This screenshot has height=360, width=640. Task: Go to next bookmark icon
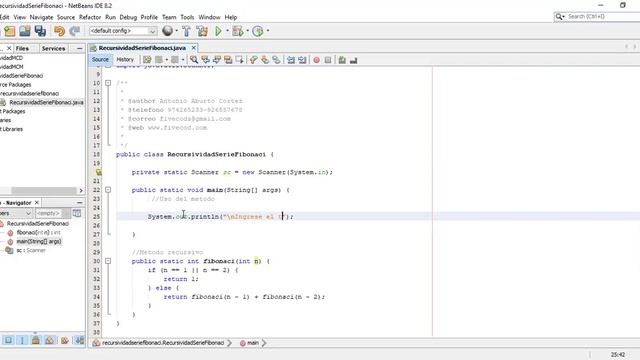[x=265, y=60]
